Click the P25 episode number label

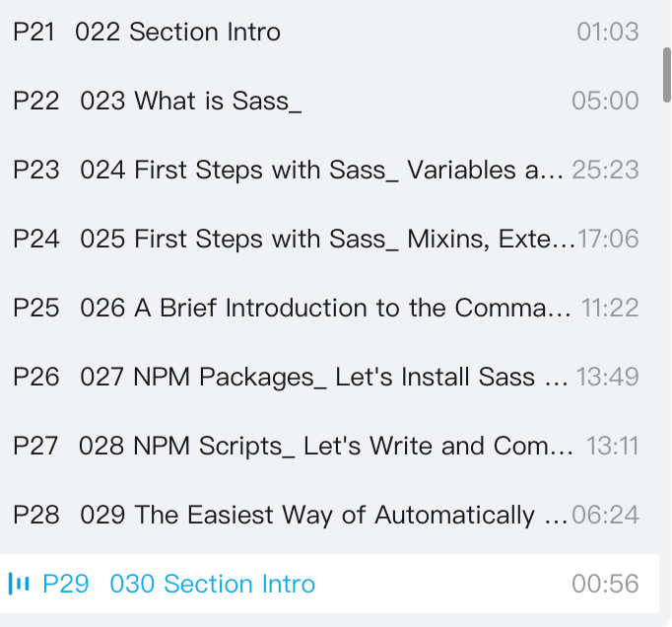pyautogui.click(x=36, y=308)
